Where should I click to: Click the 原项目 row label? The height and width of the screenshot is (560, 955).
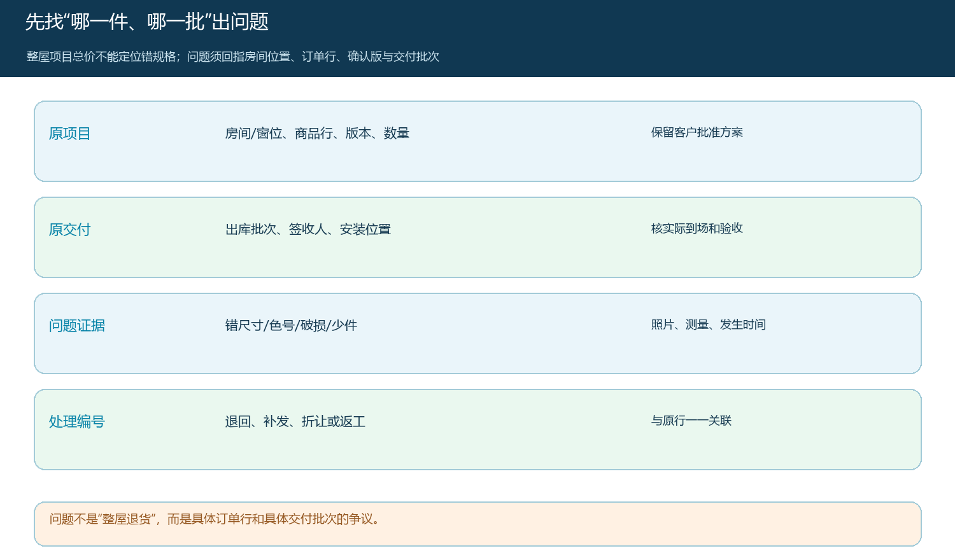point(70,134)
